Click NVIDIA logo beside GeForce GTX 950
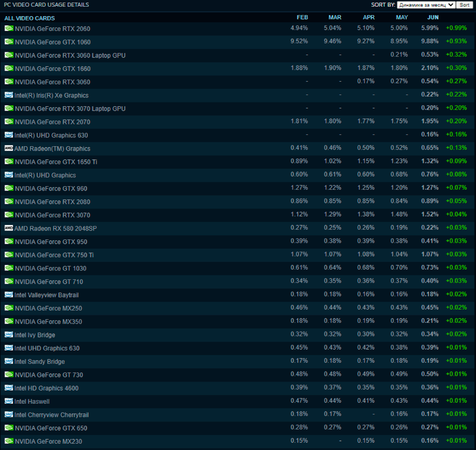 tap(9, 241)
